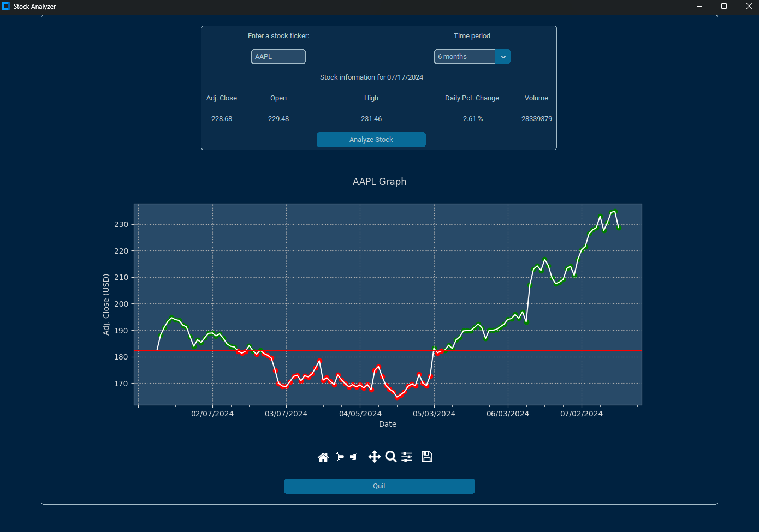Click the High value 231.46
Image resolution: width=759 pixels, height=532 pixels.
click(x=371, y=119)
